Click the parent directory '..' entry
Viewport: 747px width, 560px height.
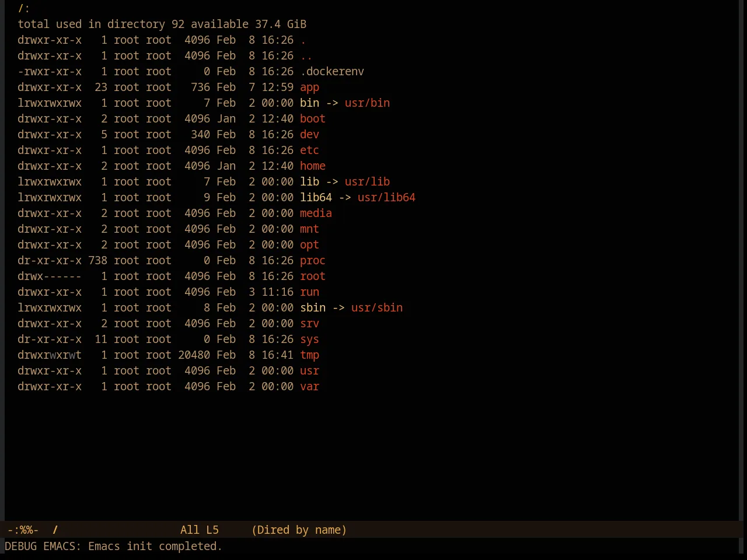tap(306, 55)
